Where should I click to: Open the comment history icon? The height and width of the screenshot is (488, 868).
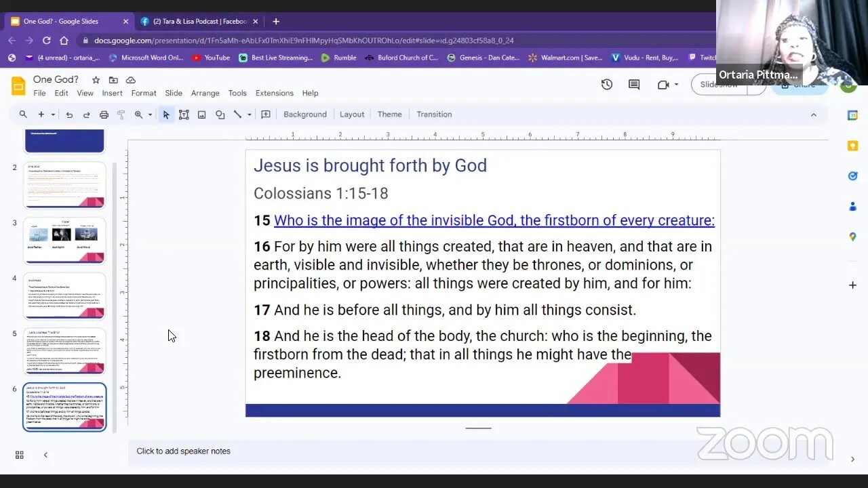pyautogui.click(x=634, y=85)
